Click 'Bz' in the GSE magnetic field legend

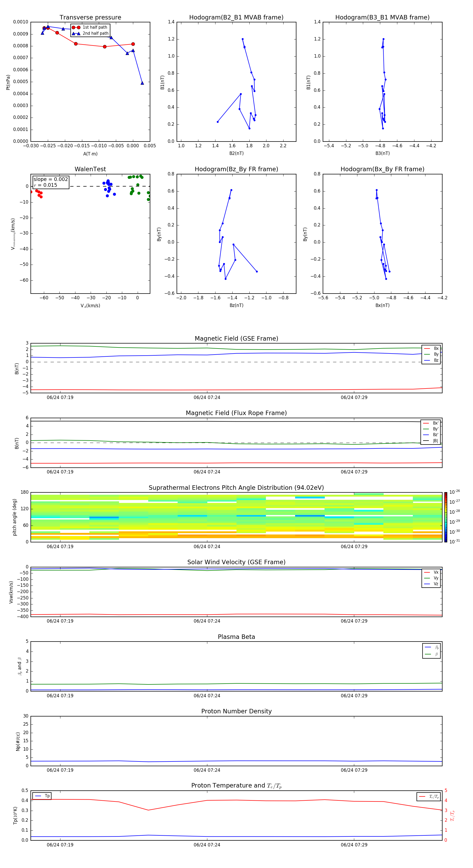pyautogui.click(x=436, y=360)
